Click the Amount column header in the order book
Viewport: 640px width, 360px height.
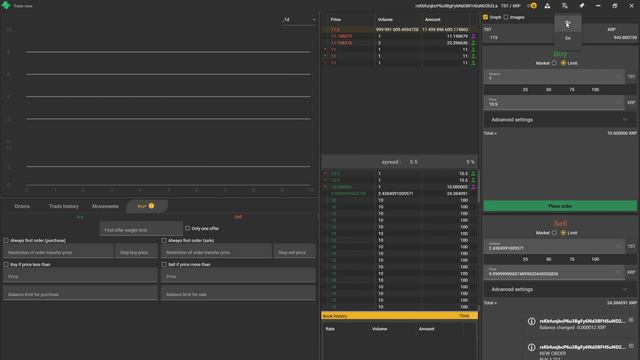(x=432, y=20)
